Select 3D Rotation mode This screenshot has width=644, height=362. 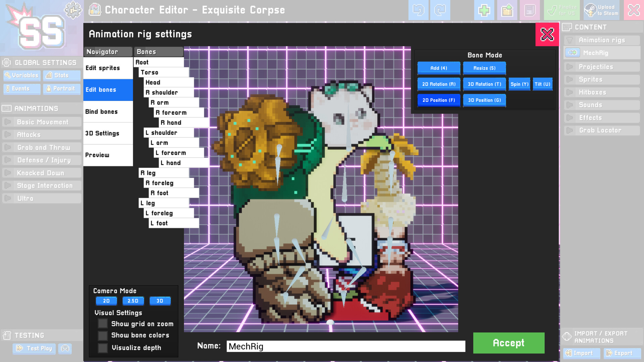484,84
